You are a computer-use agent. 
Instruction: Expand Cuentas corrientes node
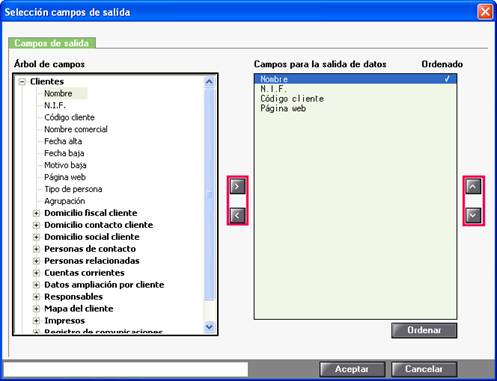[36, 273]
